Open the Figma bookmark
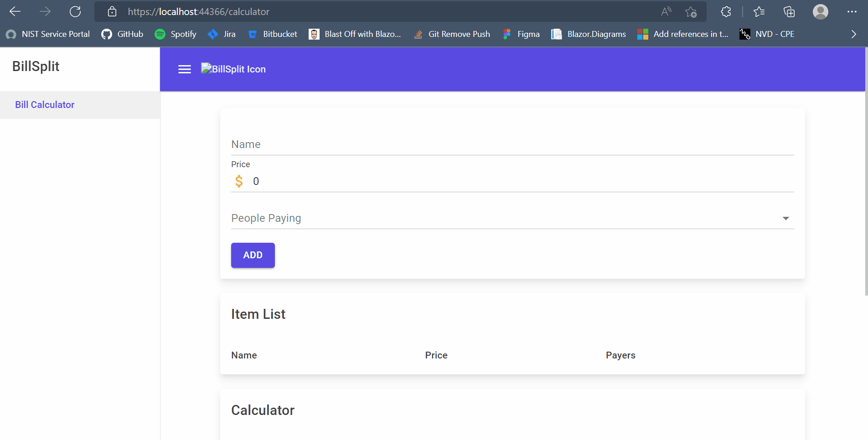The width and height of the screenshot is (868, 440). pyautogui.click(x=521, y=34)
